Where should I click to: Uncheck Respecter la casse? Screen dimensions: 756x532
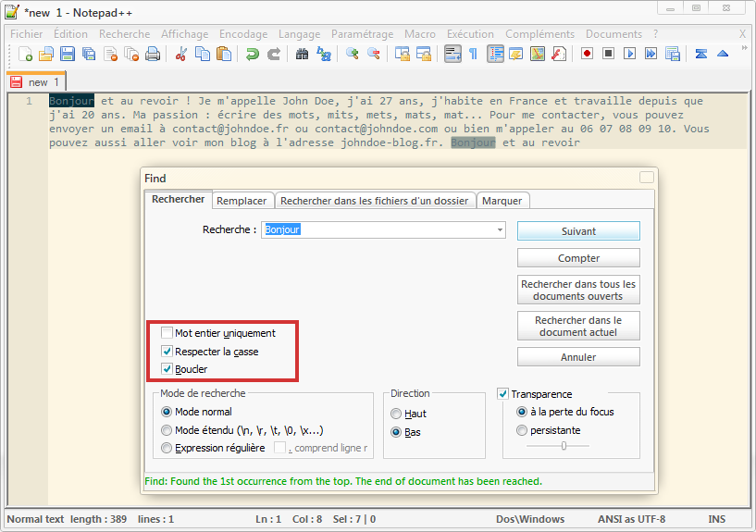(167, 351)
